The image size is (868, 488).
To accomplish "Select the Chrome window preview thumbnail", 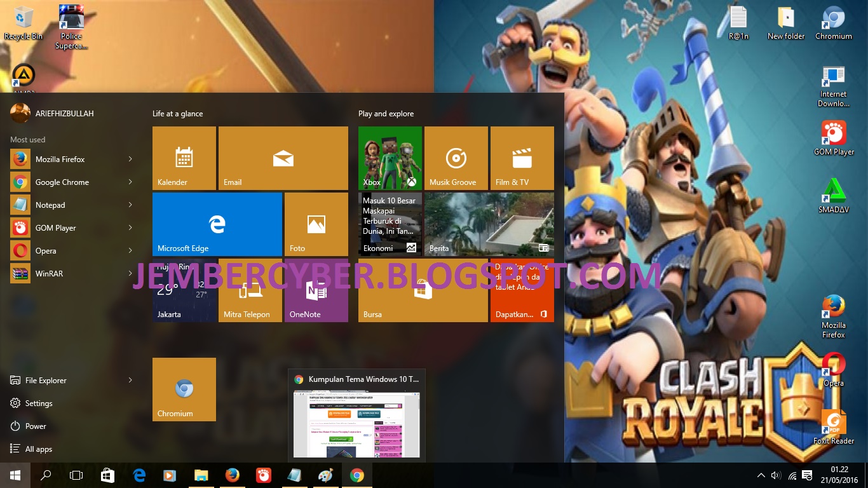I will pos(356,424).
